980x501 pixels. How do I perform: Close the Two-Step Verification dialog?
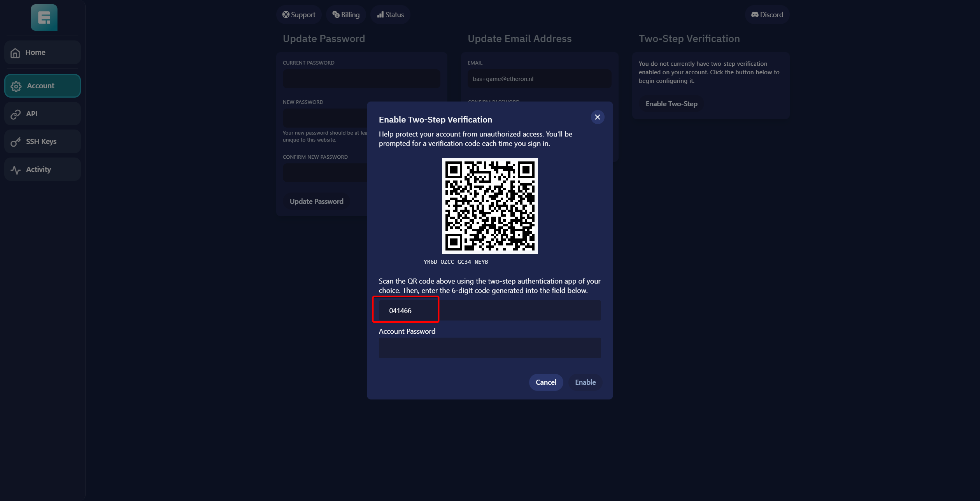(597, 117)
